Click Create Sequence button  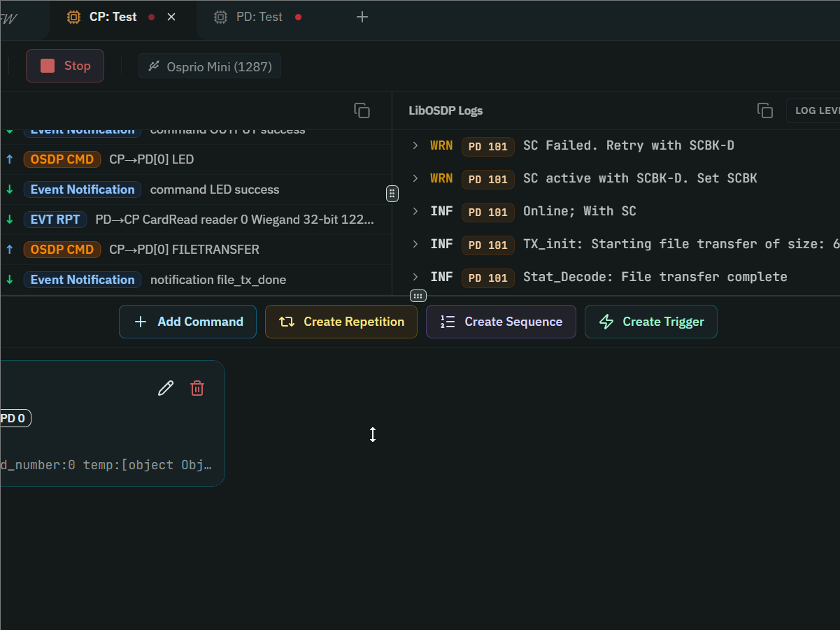501,322
